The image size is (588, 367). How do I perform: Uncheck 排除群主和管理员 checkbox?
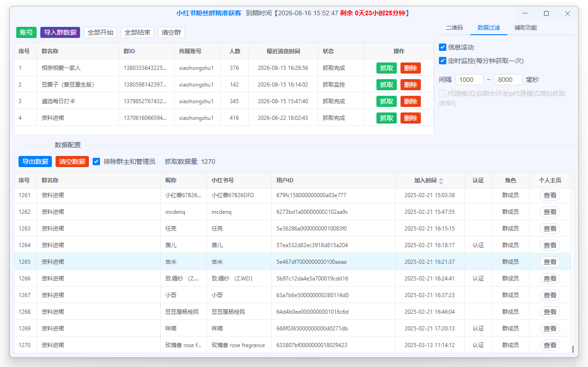point(96,162)
